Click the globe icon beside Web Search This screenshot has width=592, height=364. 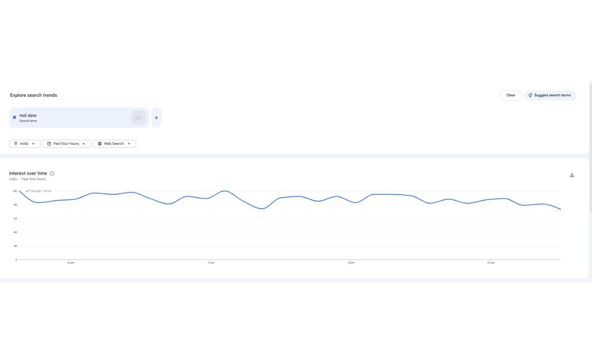[x=100, y=144]
